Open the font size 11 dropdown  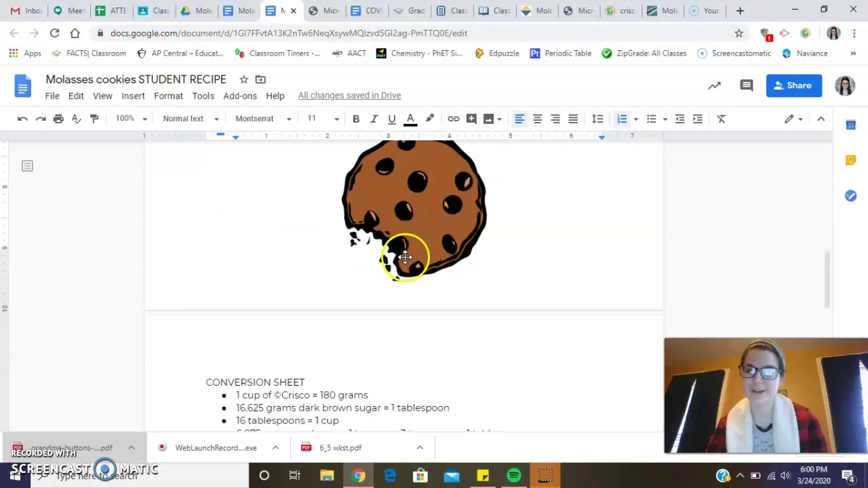tap(323, 119)
